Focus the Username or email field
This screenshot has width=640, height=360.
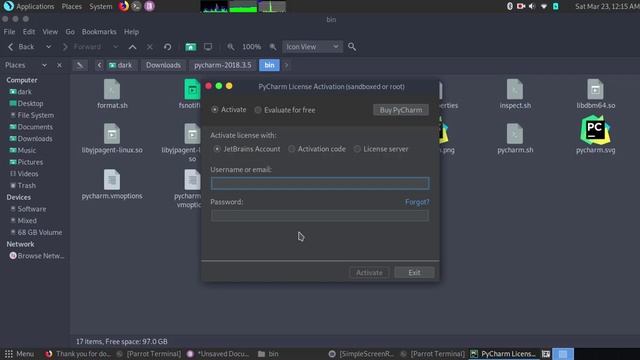point(320,183)
